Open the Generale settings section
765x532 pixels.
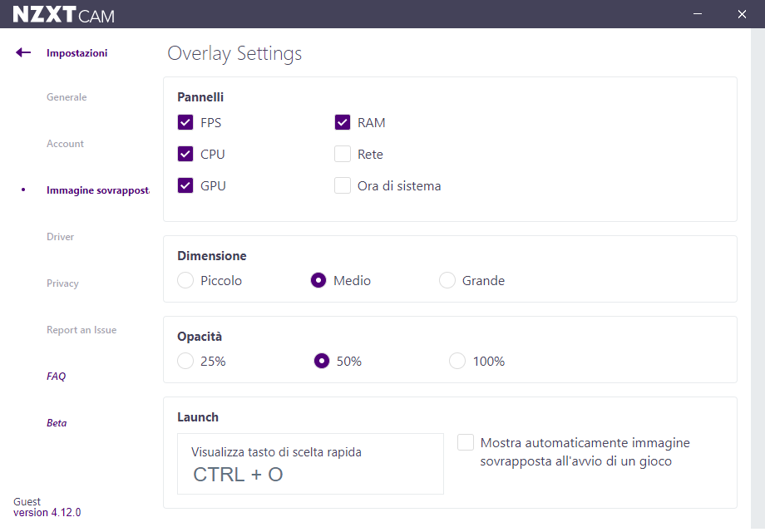coord(67,97)
